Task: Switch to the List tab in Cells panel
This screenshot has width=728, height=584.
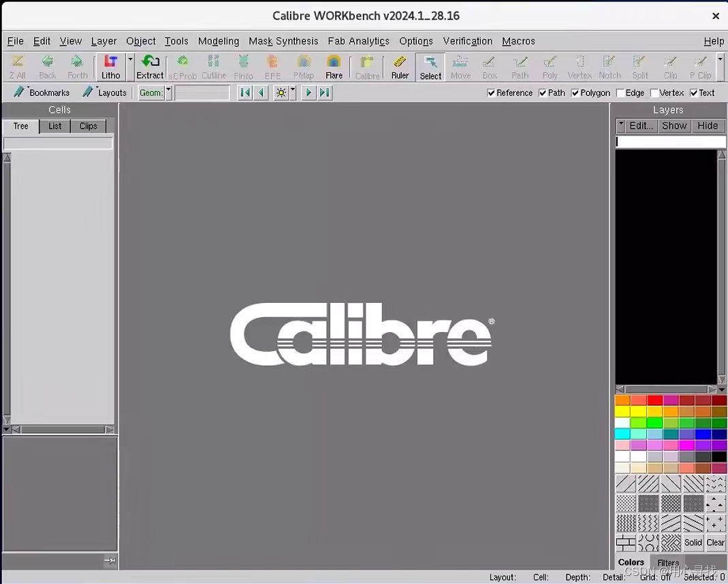Action: point(54,126)
